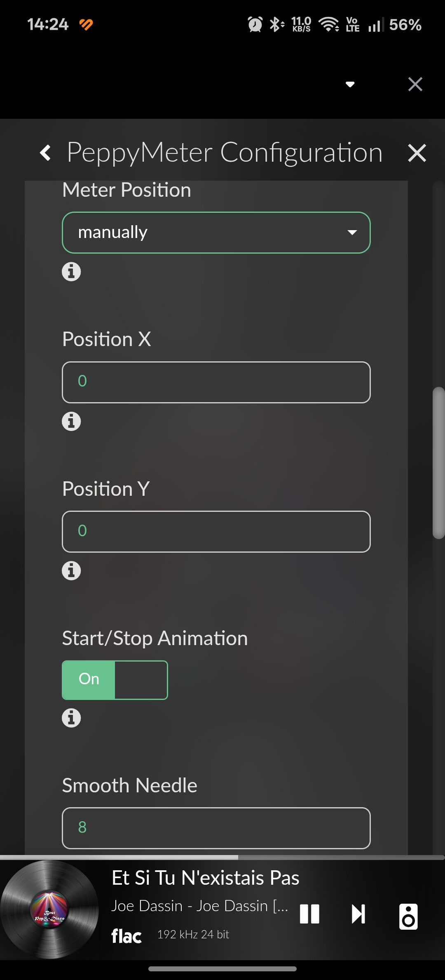
Task: Skip to the next track
Action: tap(358, 914)
